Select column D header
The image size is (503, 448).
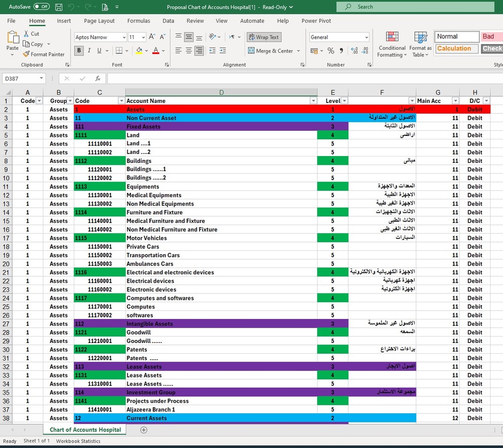(x=222, y=92)
